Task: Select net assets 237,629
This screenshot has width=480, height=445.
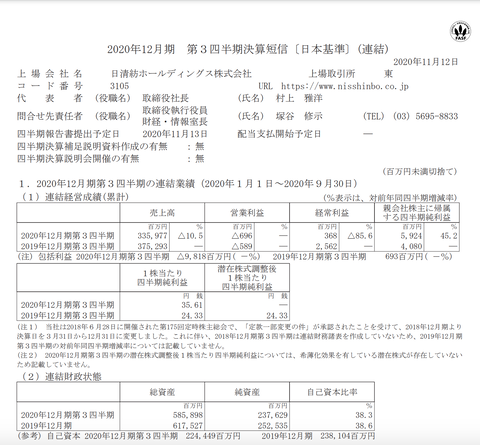Action: [272, 415]
